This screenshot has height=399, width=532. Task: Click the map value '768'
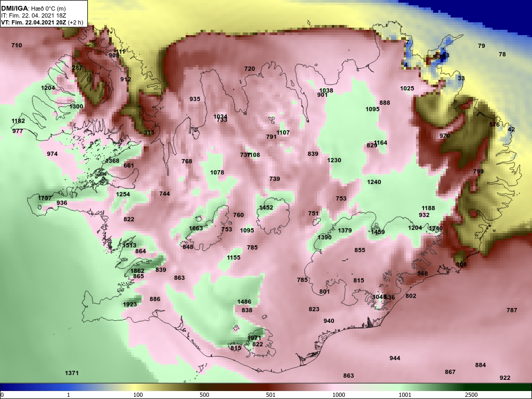click(x=187, y=162)
